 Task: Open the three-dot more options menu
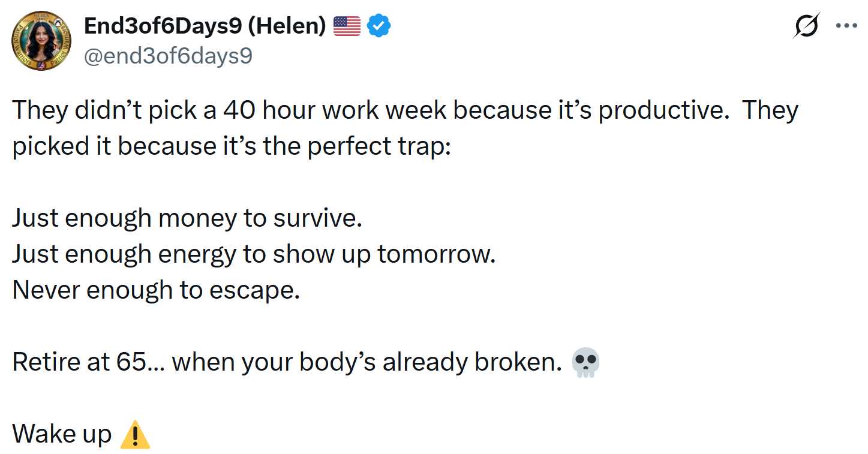tap(847, 26)
